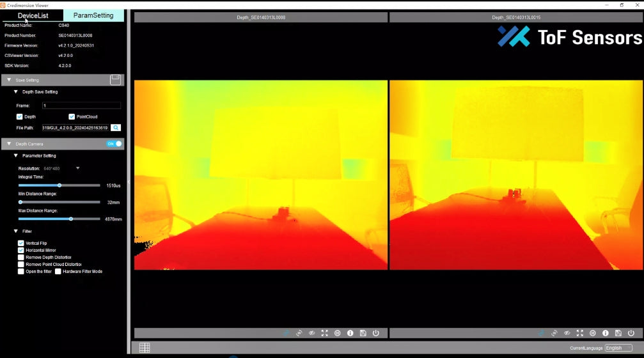
Task: Click the browse File Path search icon
Action: click(116, 128)
